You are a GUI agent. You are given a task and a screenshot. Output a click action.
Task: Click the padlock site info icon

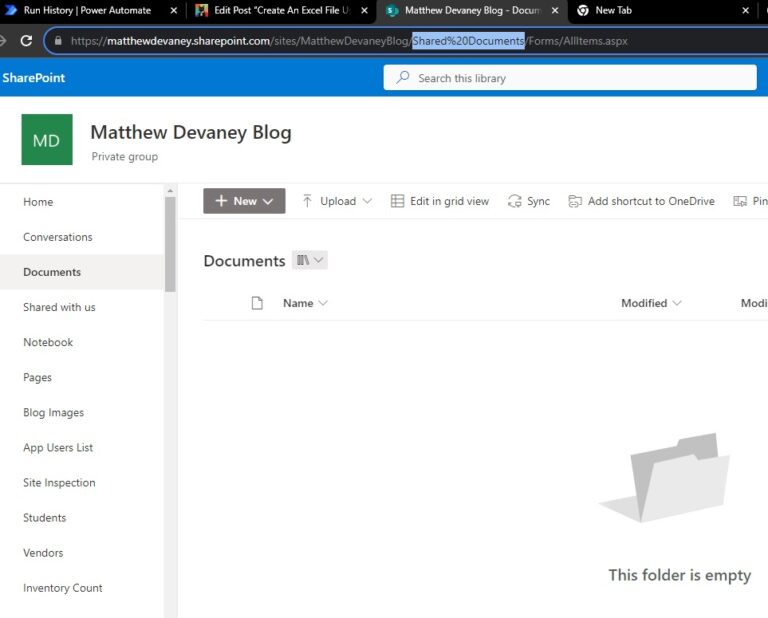58,41
